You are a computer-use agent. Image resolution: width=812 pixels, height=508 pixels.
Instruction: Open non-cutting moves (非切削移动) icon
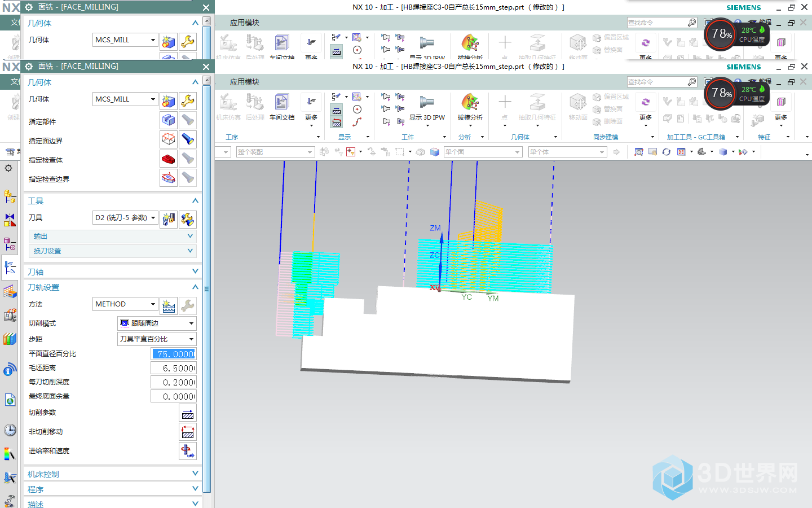coord(188,432)
